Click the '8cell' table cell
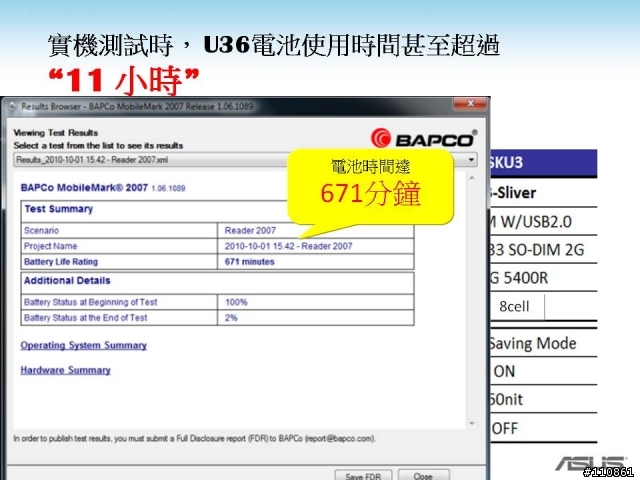640x480 pixels. point(514,306)
